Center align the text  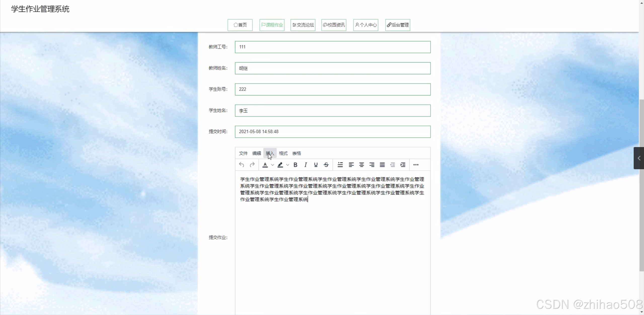click(x=361, y=165)
